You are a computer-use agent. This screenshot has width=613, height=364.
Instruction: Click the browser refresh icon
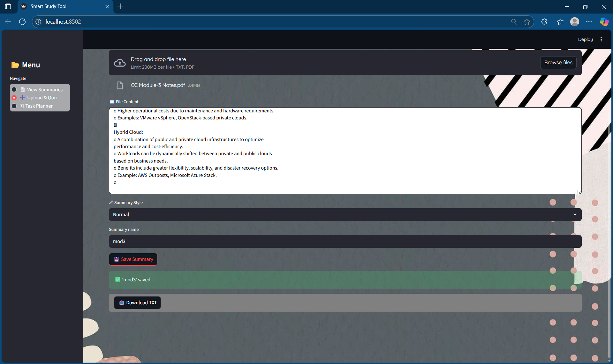click(22, 22)
